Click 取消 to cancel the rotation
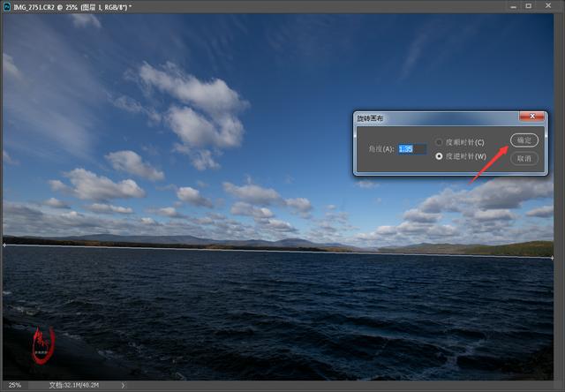This screenshot has width=565, height=392. tap(524, 158)
